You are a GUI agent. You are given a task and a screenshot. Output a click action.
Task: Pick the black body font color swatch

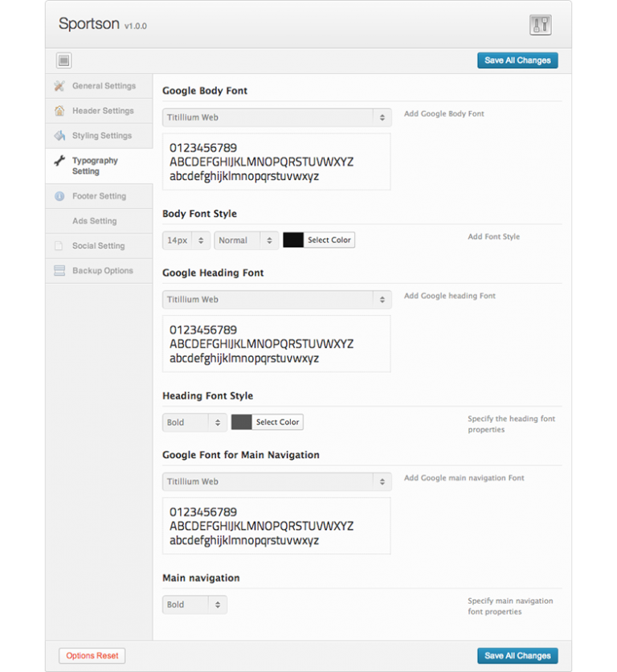(x=293, y=240)
